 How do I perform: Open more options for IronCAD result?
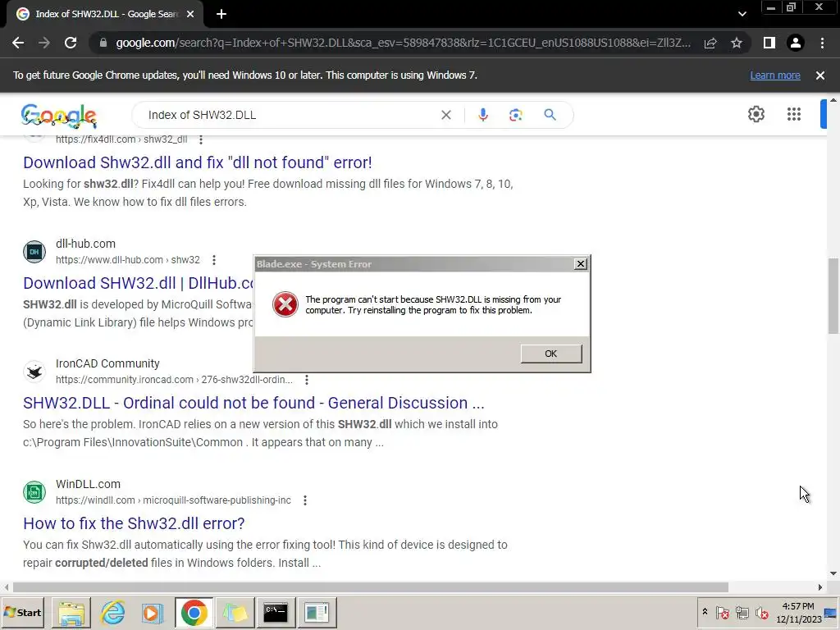click(x=307, y=380)
